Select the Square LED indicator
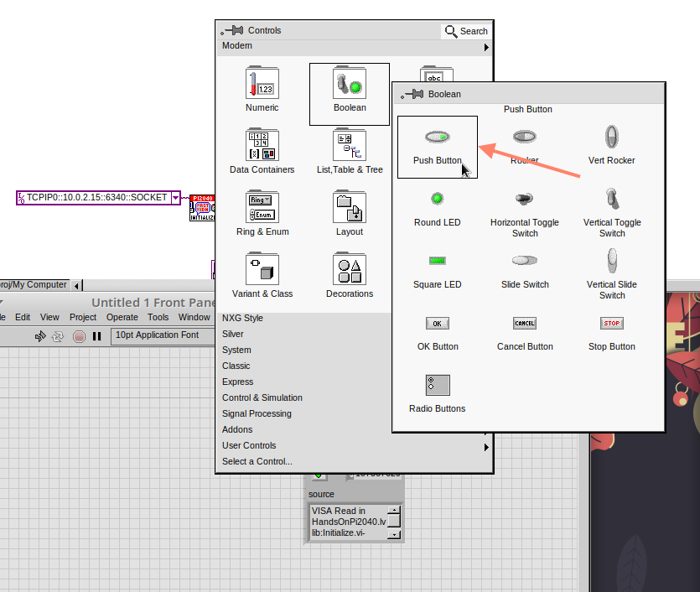Viewport: 700px width, 592px height. tap(438, 271)
